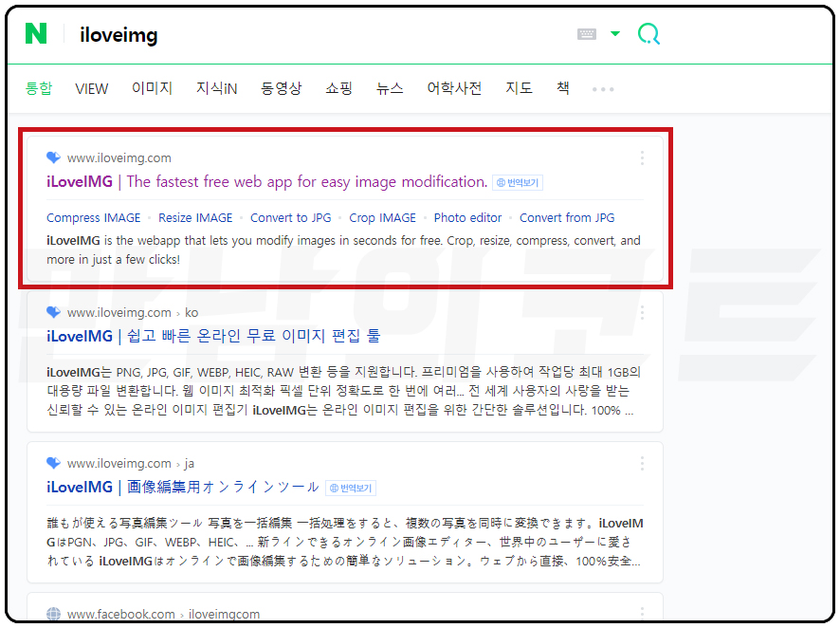Open options menu for the first result
The image size is (840, 628).
(642, 157)
